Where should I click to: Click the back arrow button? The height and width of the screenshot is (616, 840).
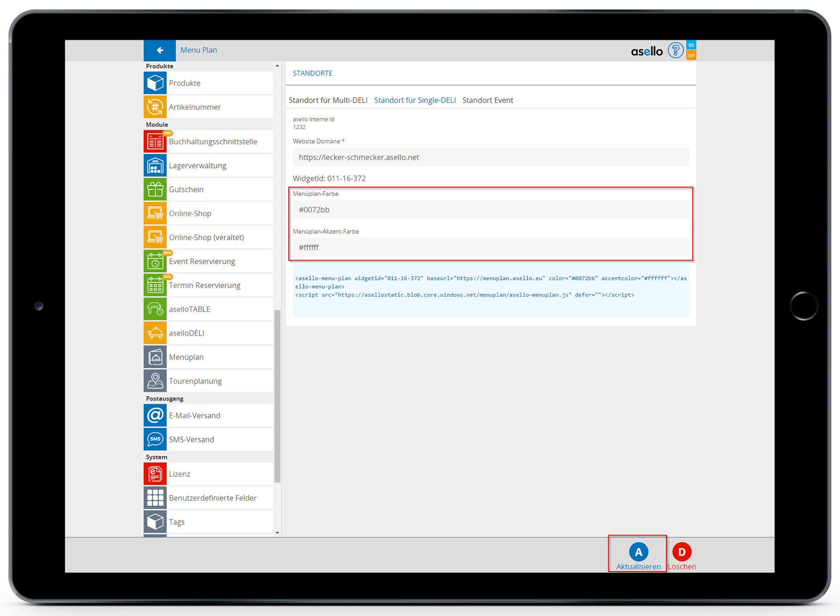coord(160,50)
